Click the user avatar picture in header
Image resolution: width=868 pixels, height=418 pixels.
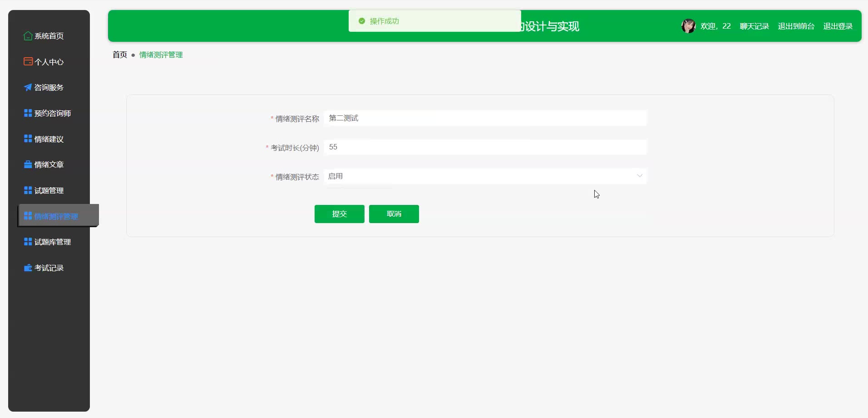689,26
